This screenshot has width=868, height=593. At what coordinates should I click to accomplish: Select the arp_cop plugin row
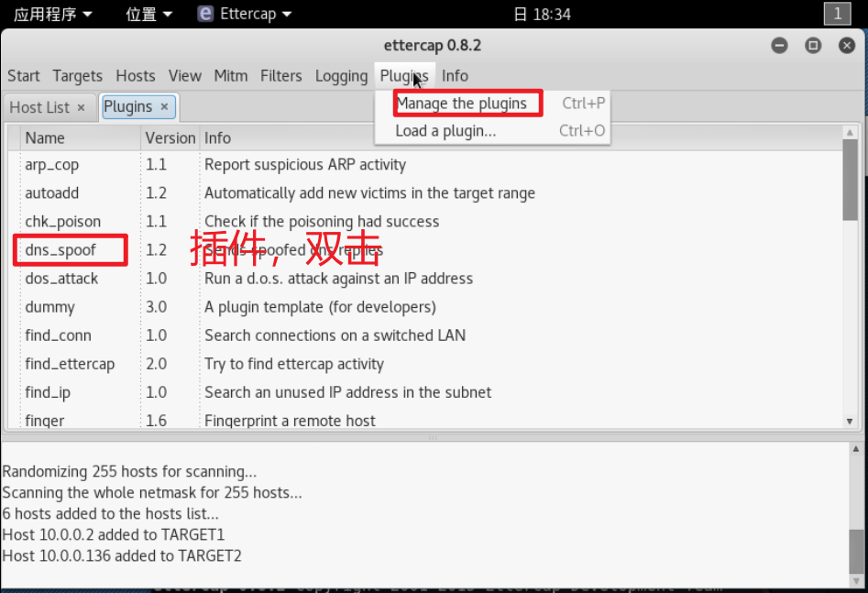(424, 165)
